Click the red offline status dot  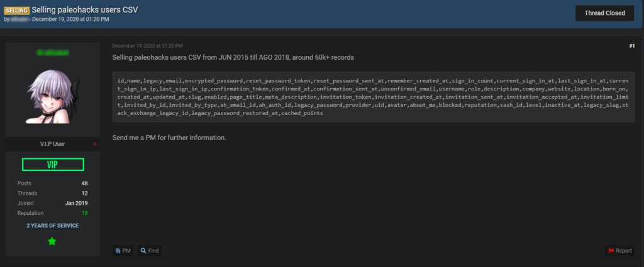(95, 144)
